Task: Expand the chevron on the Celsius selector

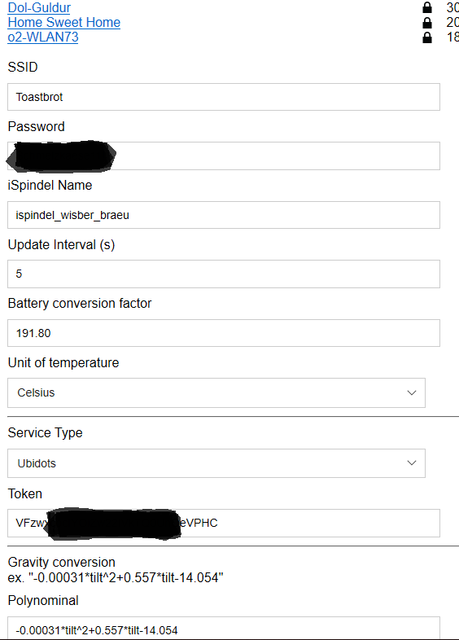Action: click(412, 393)
